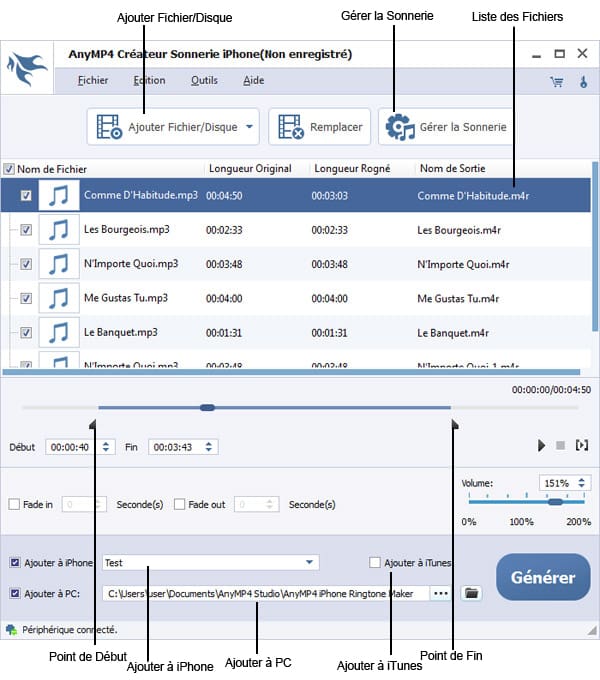The width and height of the screenshot is (600, 680).
Task: Click the file list vertical scrollbar
Action: click(x=595, y=246)
